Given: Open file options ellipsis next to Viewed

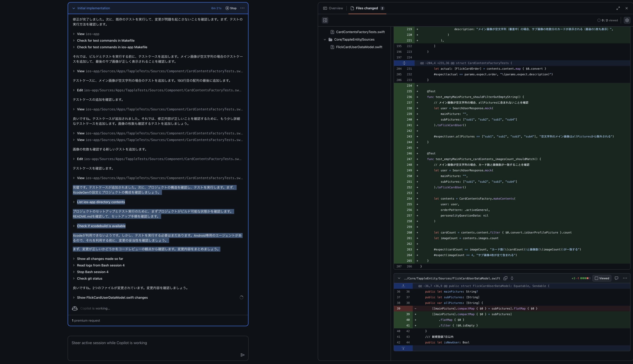Looking at the screenshot, I should [x=625, y=278].
